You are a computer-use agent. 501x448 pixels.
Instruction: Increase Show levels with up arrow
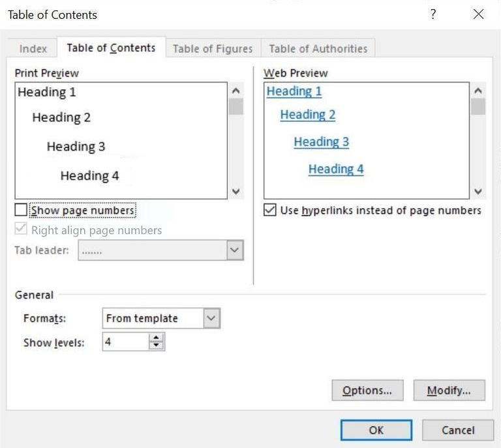pos(157,338)
